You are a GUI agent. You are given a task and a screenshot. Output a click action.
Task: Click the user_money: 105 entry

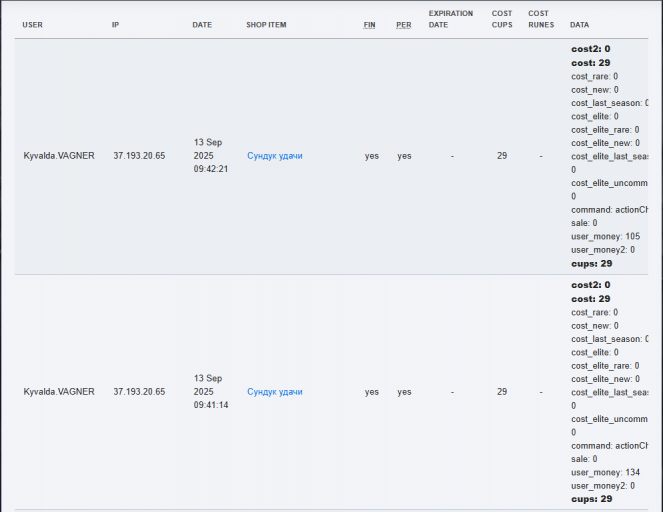605,236
